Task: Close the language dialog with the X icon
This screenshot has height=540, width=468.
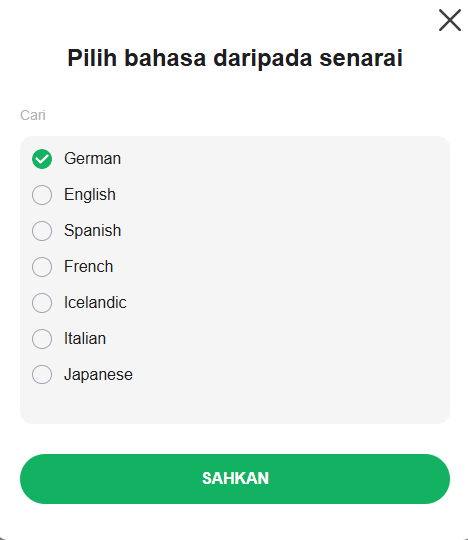Action: click(450, 20)
